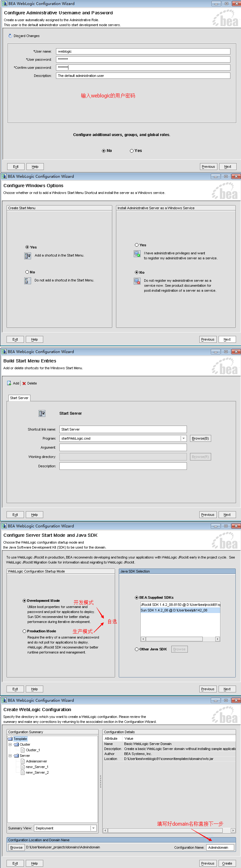This screenshot has width=241, height=868.
Task: Click the Discard Changes icon
Action: (x=10, y=36)
